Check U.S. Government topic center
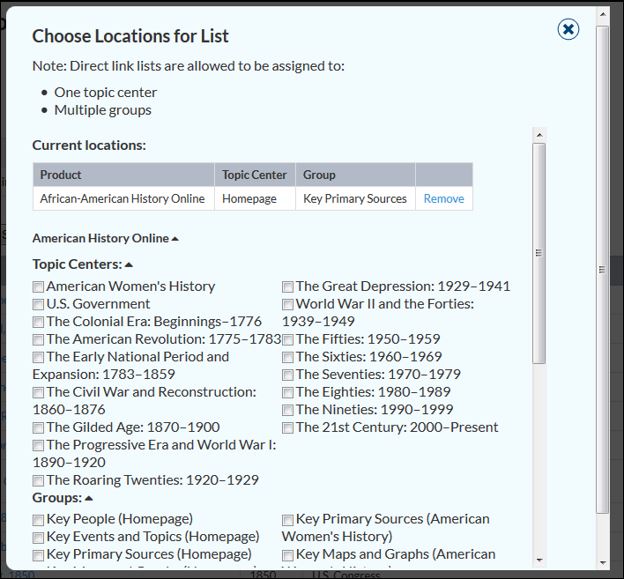The image size is (624, 579). click(38, 304)
